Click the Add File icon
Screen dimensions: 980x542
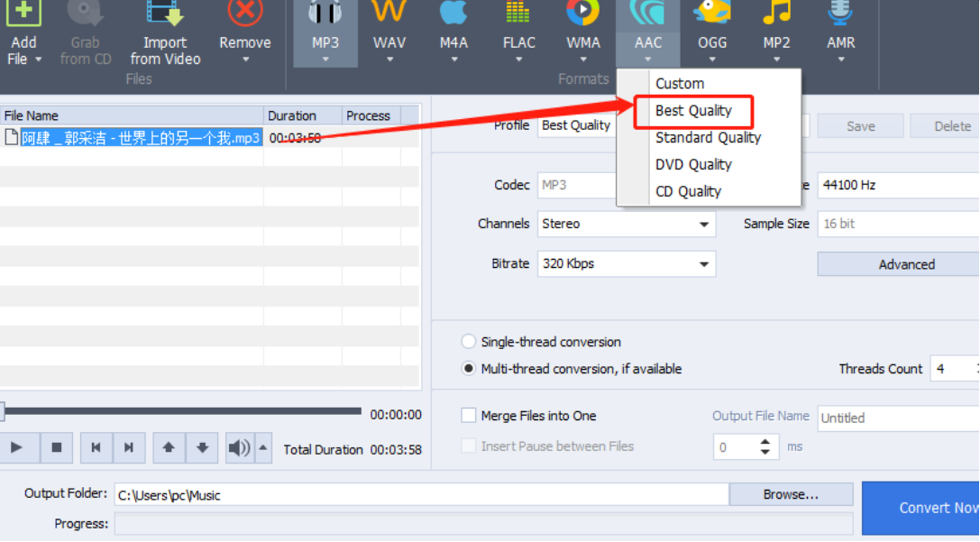[23, 14]
